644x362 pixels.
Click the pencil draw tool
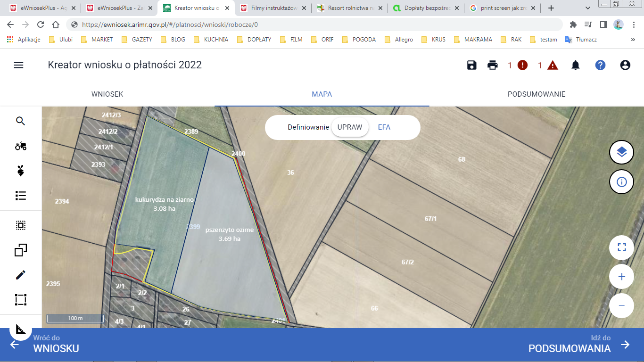click(x=20, y=275)
